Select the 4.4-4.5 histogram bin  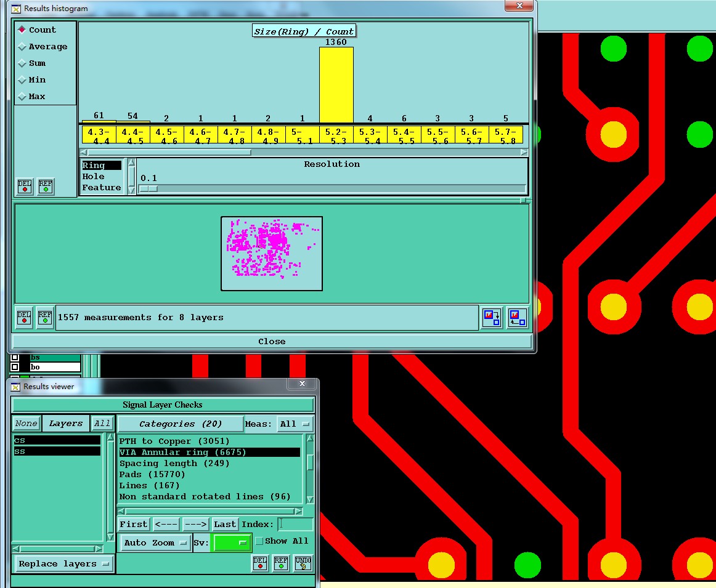pyautogui.click(x=133, y=135)
